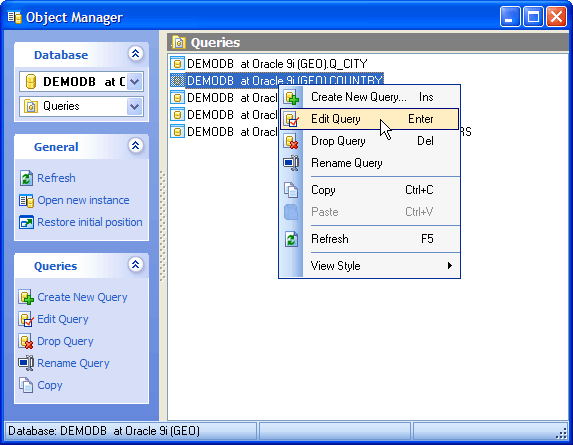This screenshot has height=445, width=573.
Task: Open View Style in context menu
Action: click(369, 266)
